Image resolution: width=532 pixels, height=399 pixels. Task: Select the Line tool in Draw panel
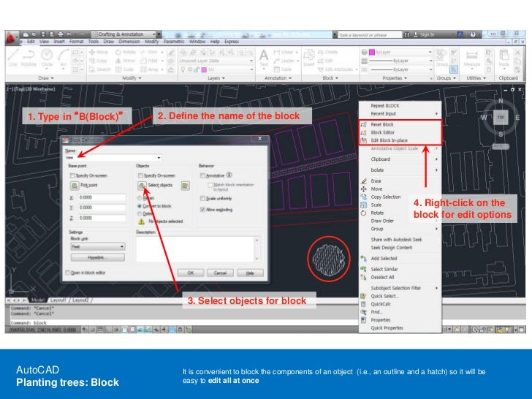13,57
